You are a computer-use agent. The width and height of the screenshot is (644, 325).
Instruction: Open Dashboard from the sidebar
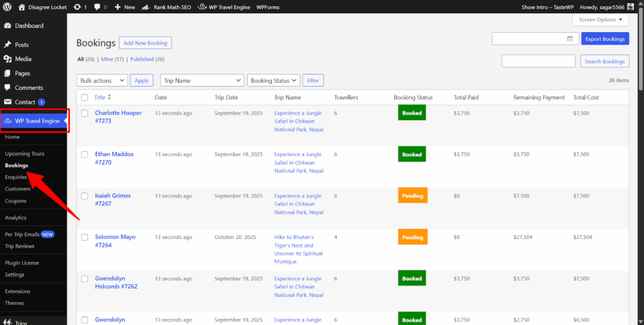click(29, 26)
